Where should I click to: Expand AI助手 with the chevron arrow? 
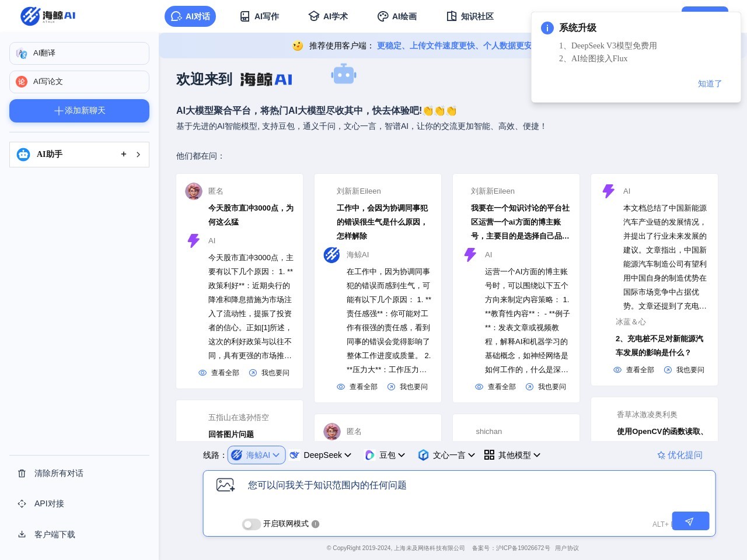(138, 155)
